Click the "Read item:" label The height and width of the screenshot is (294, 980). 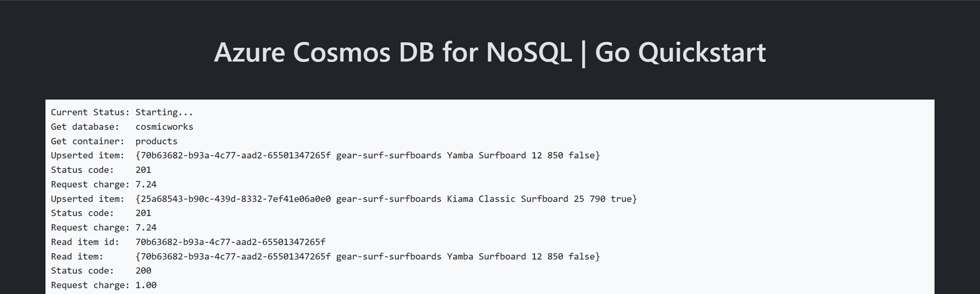click(x=77, y=256)
